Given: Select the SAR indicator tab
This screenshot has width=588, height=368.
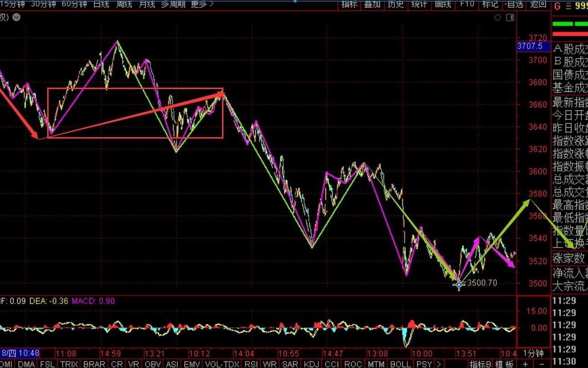Looking at the screenshot, I should pyautogui.click(x=290, y=364).
